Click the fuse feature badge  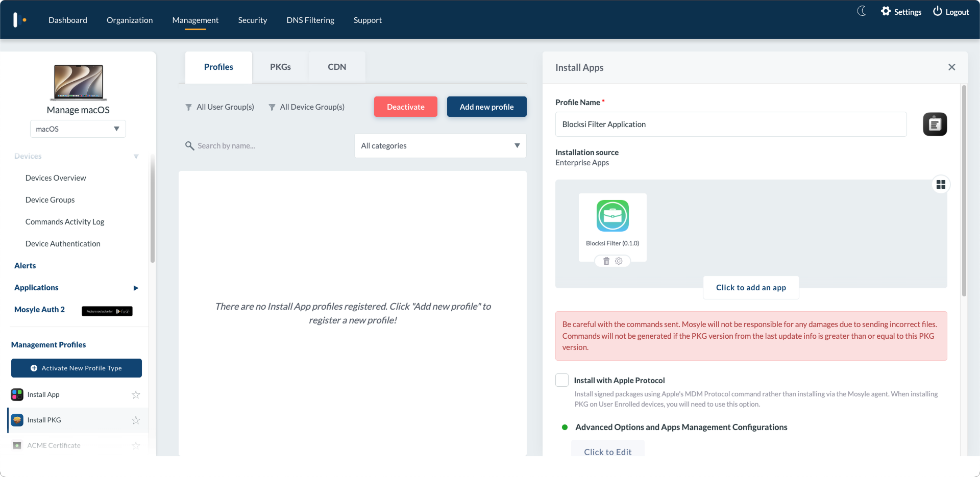(x=107, y=311)
